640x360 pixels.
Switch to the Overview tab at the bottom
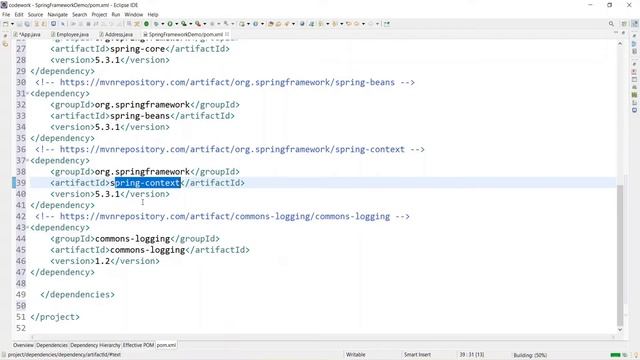tap(23, 345)
